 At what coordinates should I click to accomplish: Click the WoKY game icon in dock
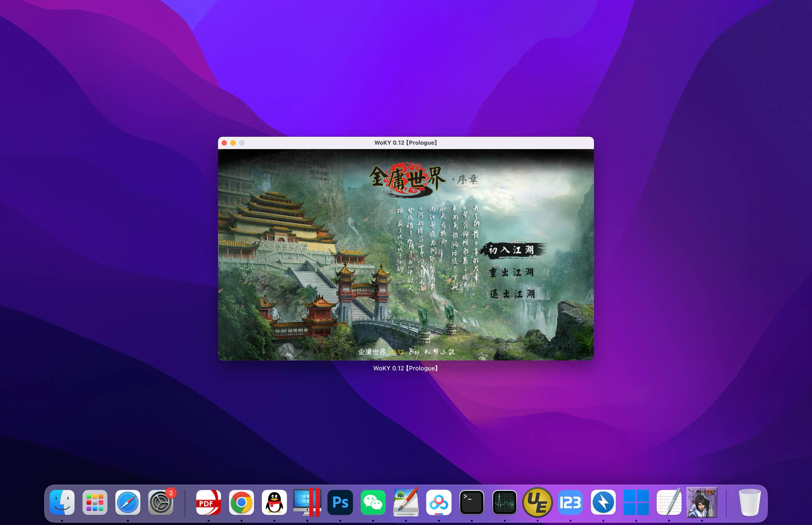click(702, 502)
